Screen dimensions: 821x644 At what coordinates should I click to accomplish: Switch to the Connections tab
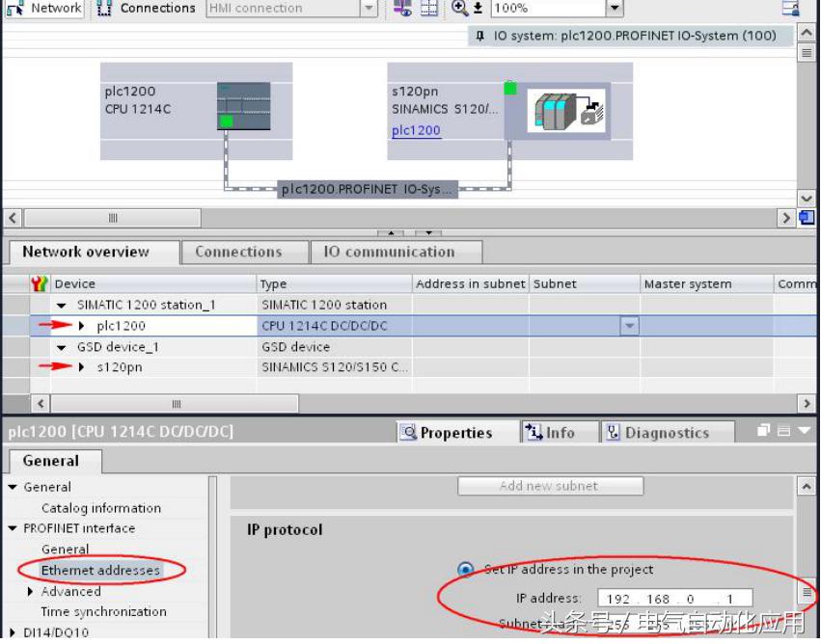[243, 253]
